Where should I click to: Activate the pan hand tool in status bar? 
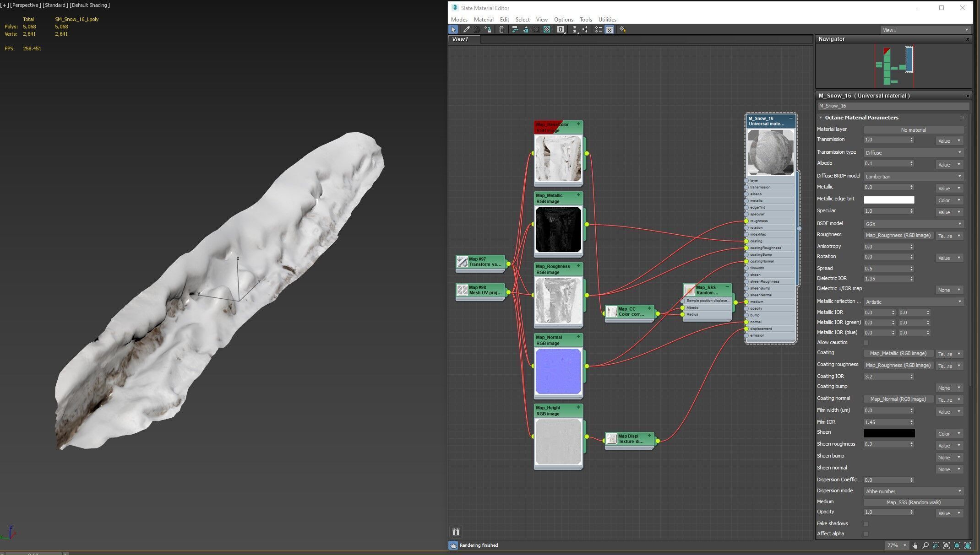(x=915, y=545)
